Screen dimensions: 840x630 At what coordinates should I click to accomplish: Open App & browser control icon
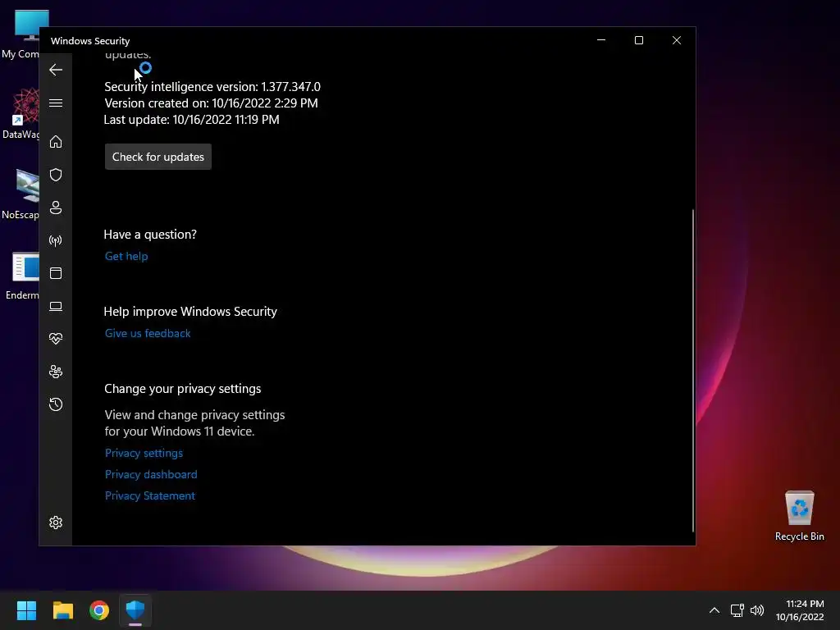tap(56, 273)
